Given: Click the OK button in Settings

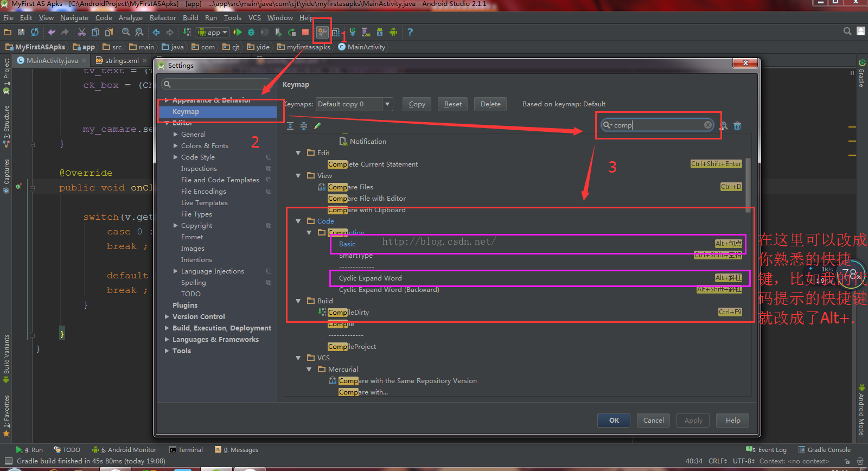Looking at the screenshot, I should click(x=614, y=421).
